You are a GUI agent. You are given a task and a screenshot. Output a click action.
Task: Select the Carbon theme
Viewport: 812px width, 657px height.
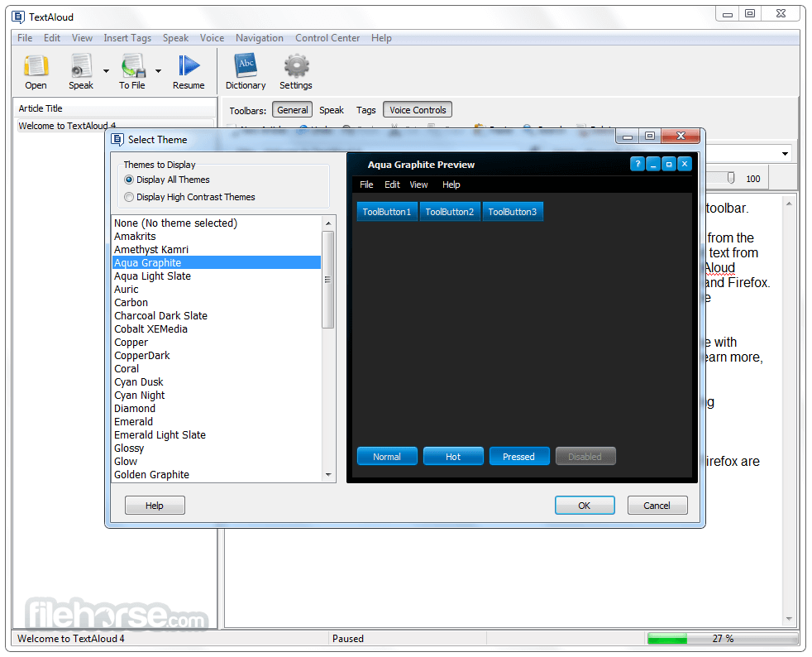tap(217, 303)
